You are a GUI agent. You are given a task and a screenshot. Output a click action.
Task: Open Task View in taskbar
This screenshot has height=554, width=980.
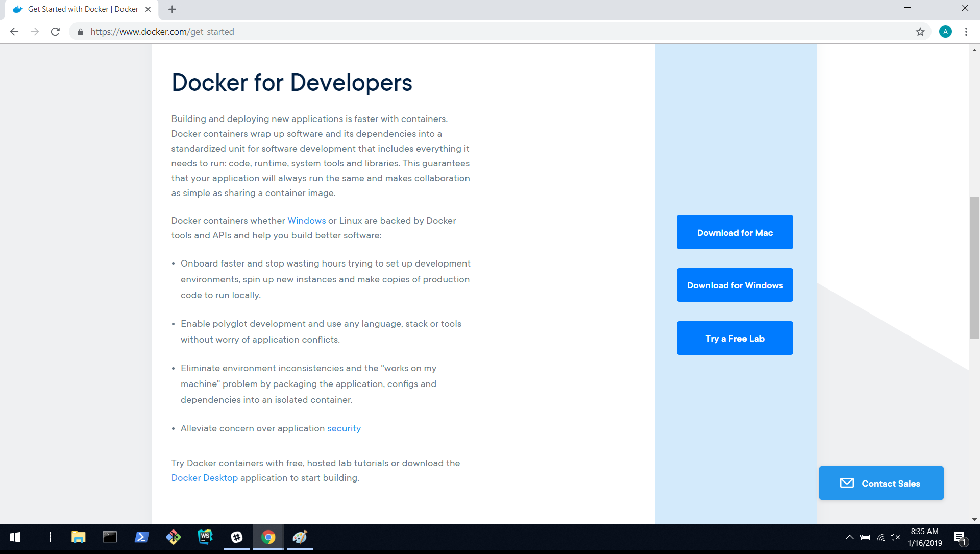(46, 537)
